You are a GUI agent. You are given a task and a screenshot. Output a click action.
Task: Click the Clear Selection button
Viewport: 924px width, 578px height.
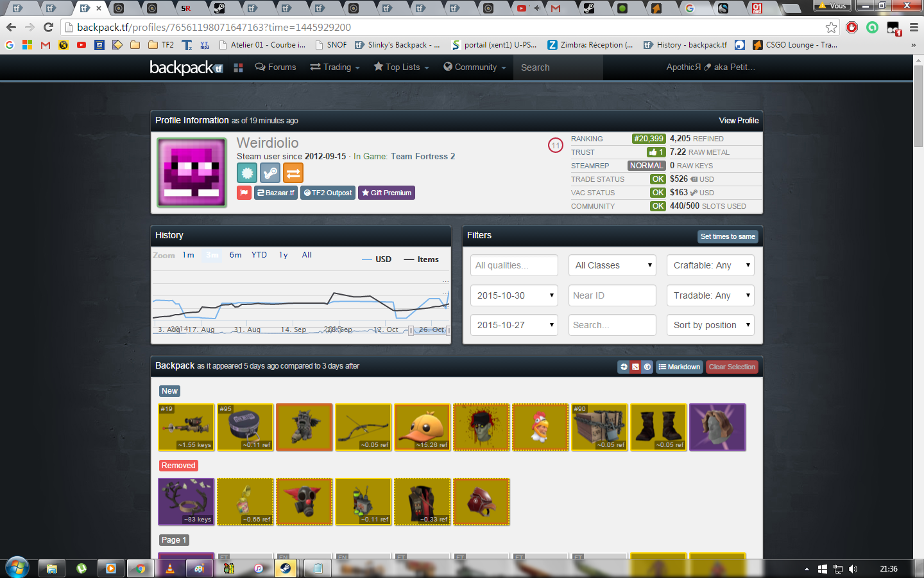[x=732, y=367]
